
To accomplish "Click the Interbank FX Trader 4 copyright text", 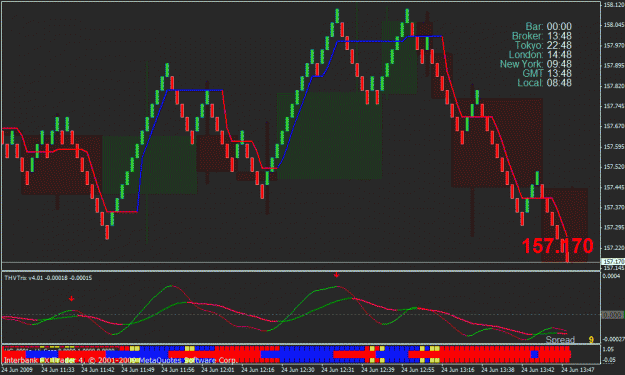I will 120,360.
